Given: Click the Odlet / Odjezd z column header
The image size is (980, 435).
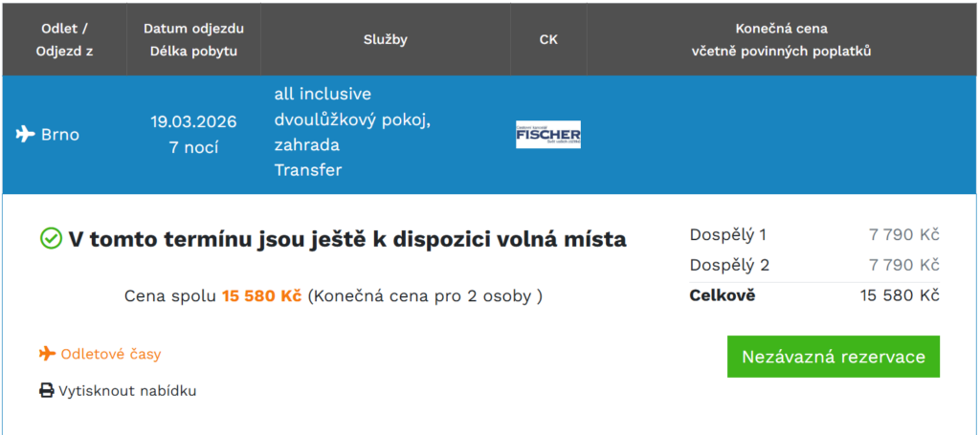Looking at the screenshot, I should [65, 39].
